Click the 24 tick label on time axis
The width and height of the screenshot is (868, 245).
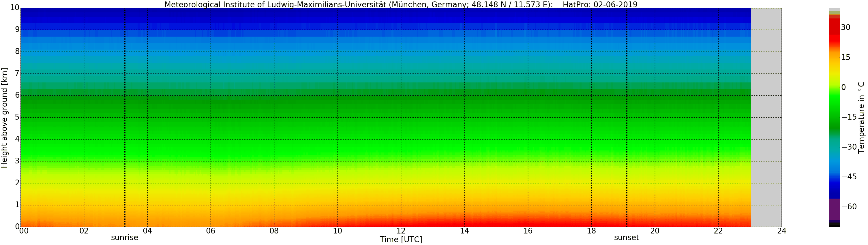point(781,231)
